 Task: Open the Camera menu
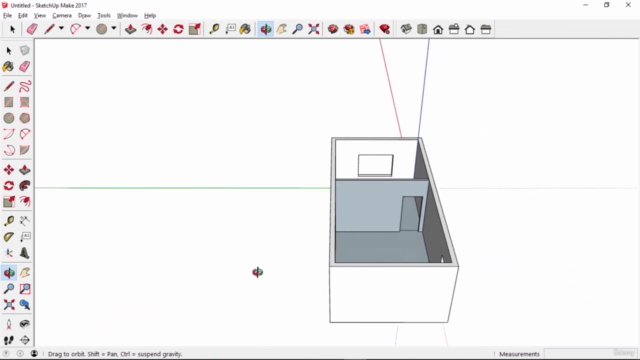[62, 16]
